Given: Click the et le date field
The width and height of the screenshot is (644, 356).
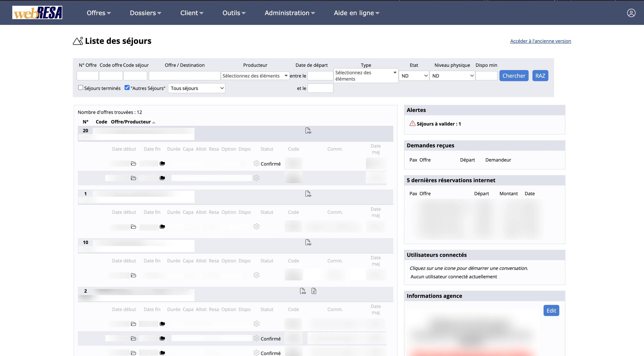Looking at the screenshot, I should 320,88.
